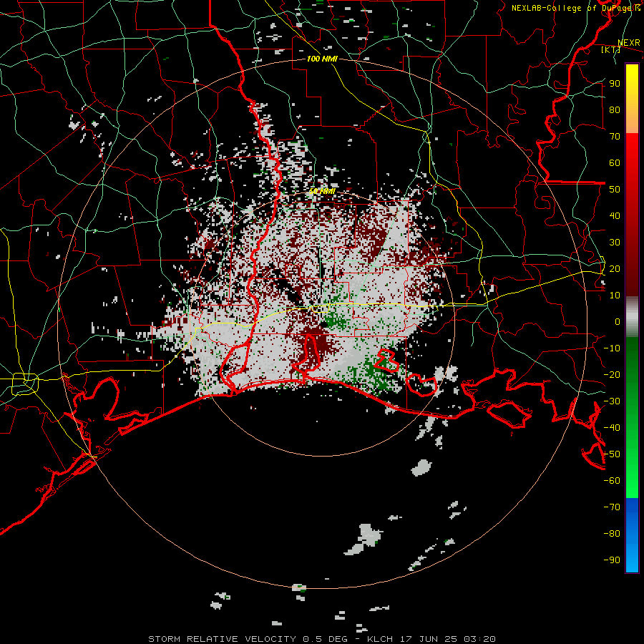Click the 50 NMI range ring label
644x644 pixels.
point(322,191)
